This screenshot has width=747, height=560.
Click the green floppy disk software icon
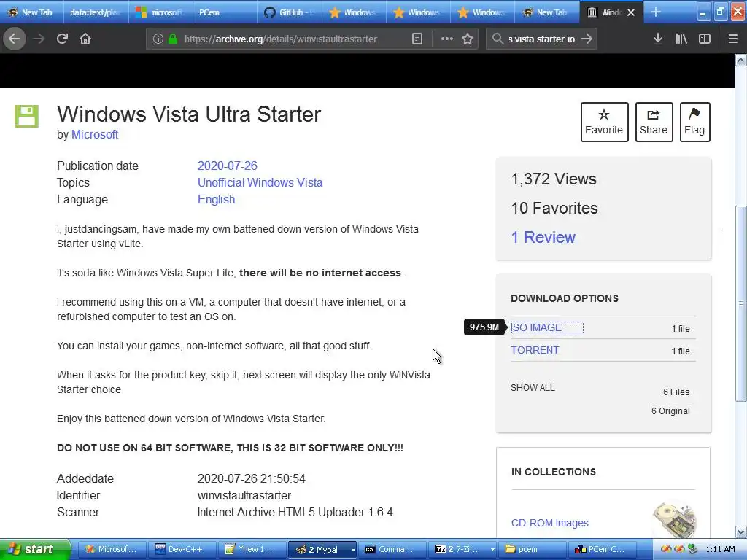pyautogui.click(x=27, y=116)
